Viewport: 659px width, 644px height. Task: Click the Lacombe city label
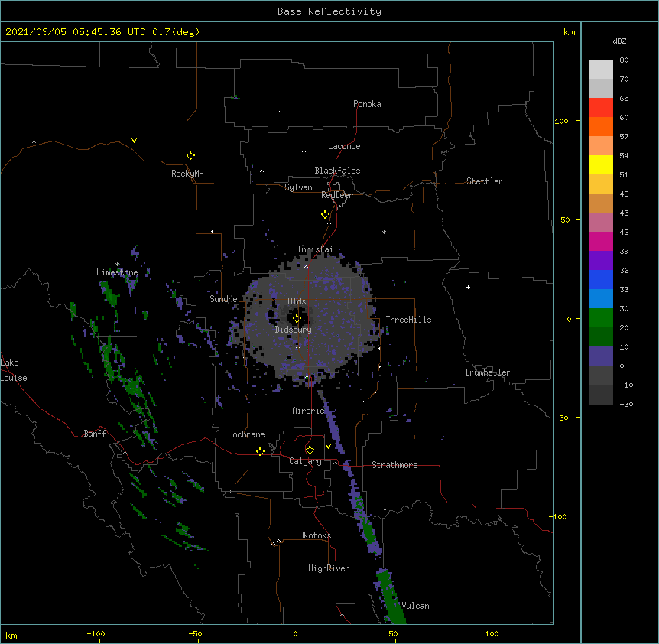(x=344, y=146)
